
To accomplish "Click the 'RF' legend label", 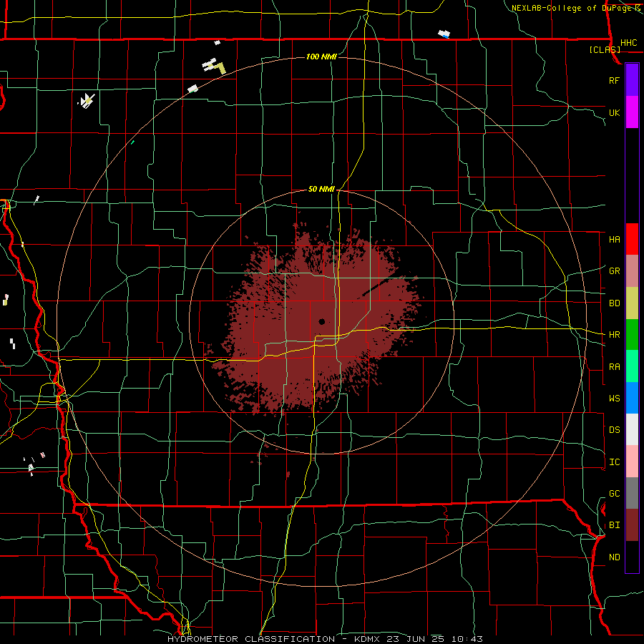I will (614, 80).
